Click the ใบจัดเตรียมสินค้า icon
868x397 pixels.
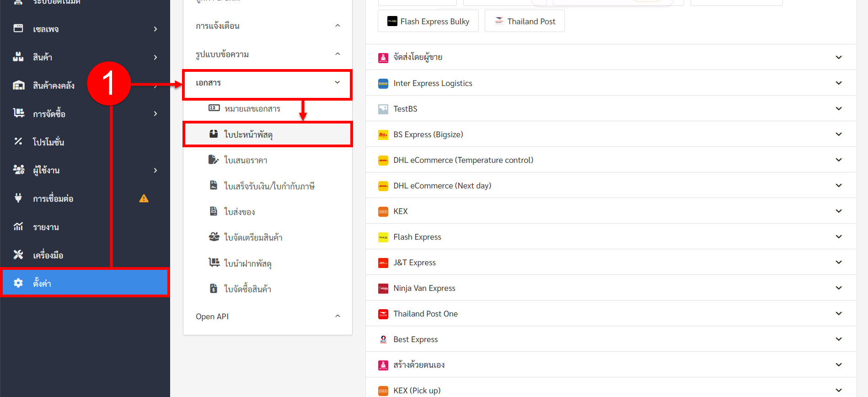(214, 236)
